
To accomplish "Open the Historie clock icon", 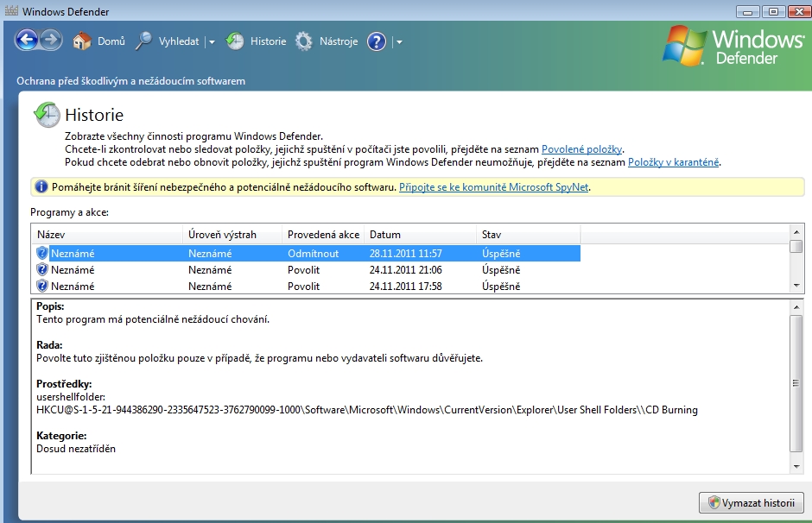I will click(x=235, y=41).
